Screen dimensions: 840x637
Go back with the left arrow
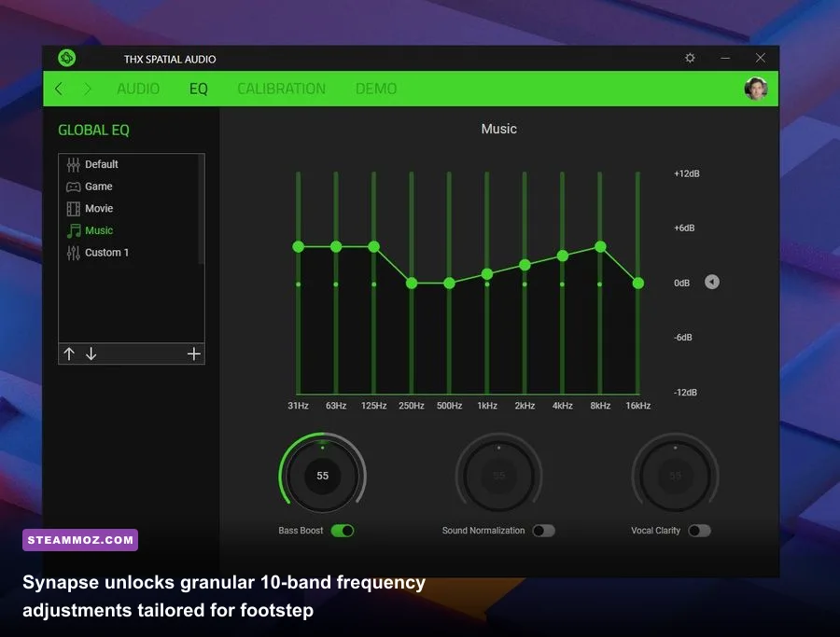[x=59, y=89]
